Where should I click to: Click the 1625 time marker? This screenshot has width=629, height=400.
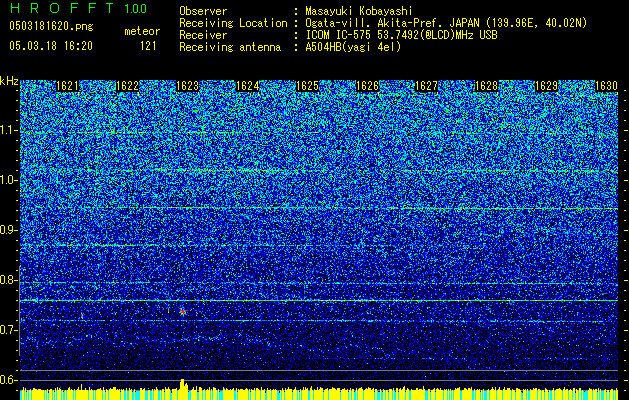[x=307, y=86]
